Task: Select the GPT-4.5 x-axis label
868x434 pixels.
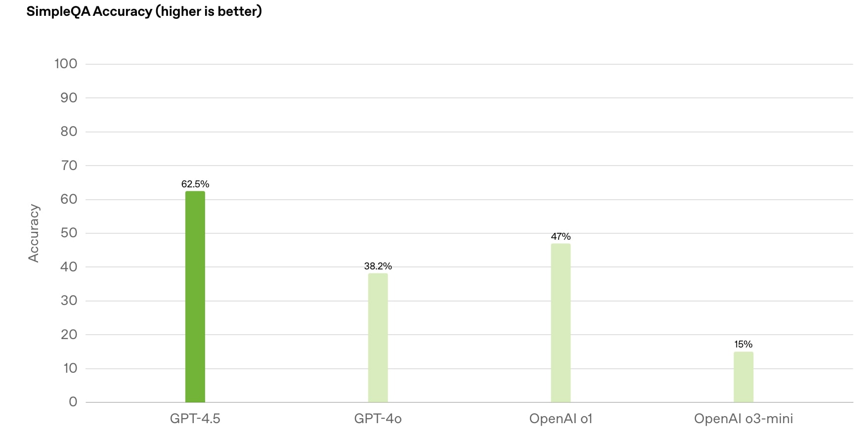Action: pos(195,419)
